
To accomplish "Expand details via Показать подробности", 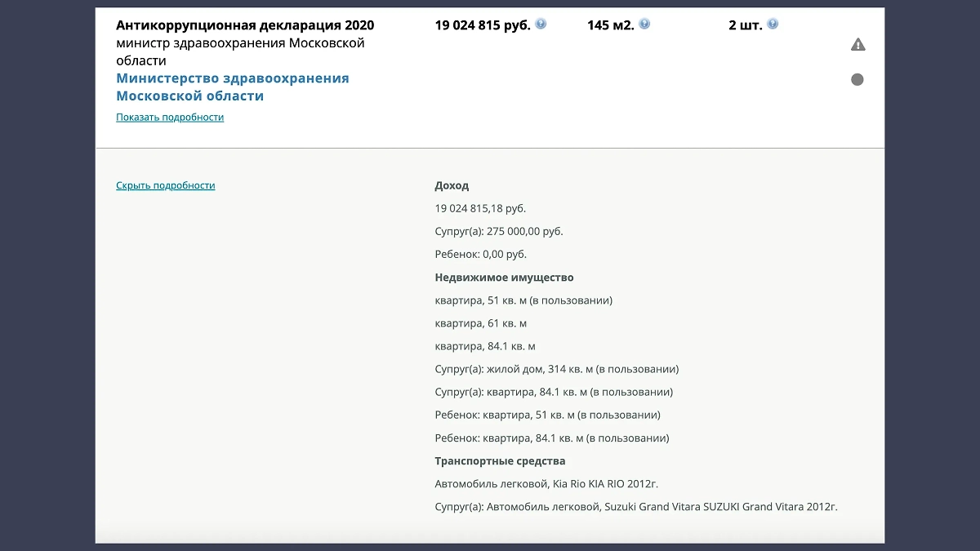I will (169, 118).
